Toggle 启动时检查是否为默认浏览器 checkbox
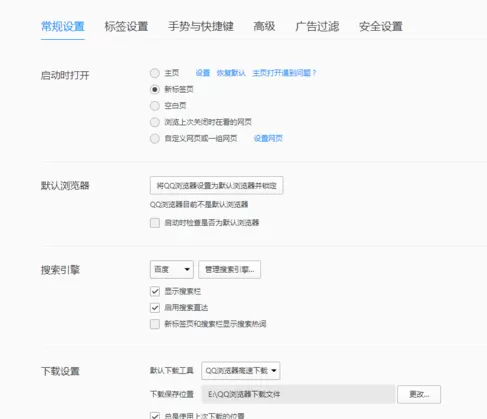Screen dimensions: 487x419 coord(155,223)
